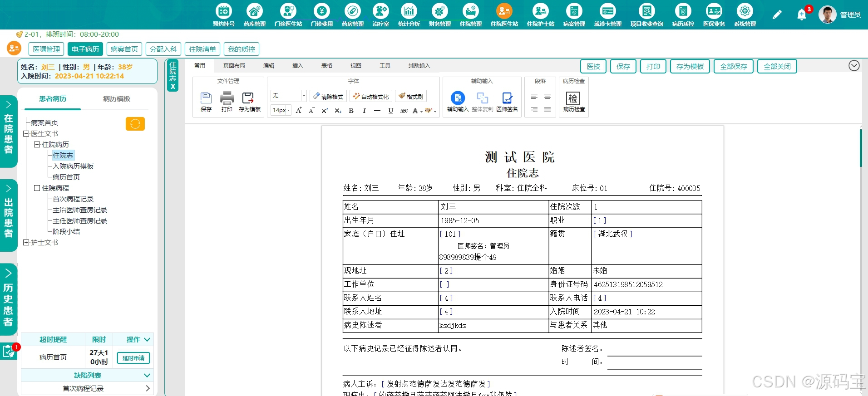This screenshot has height=396, width=868.
Task: Open the 药房管理 module
Action: point(352,15)
